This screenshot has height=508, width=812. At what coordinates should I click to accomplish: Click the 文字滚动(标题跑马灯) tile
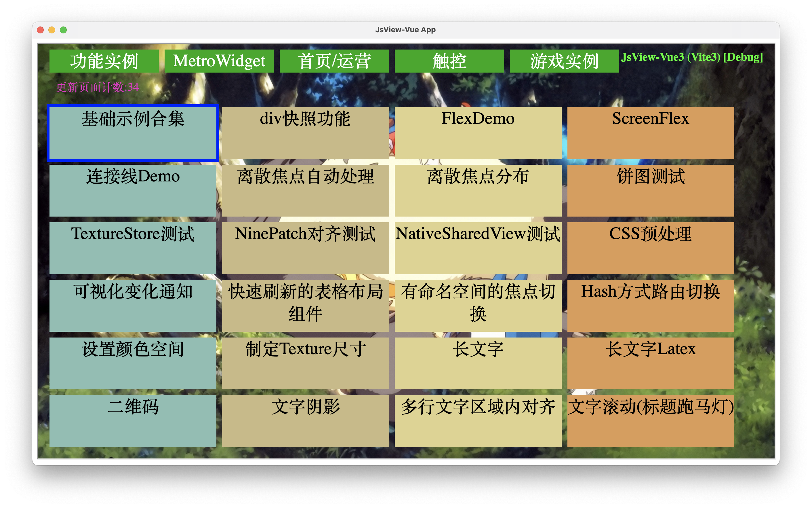click(650, 421)
